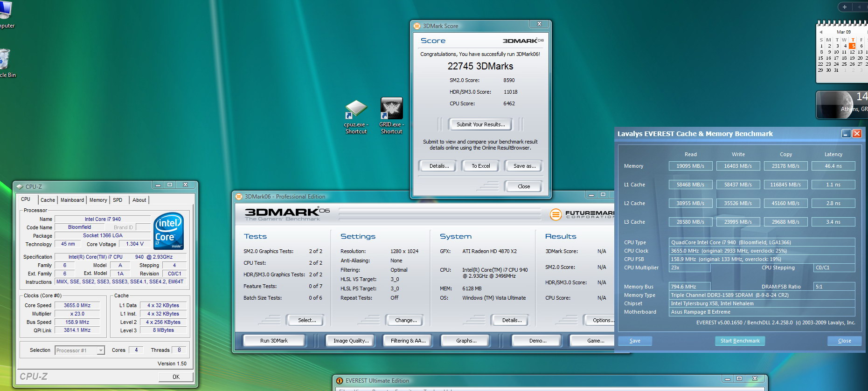Viewport: 868px width, 391px height.
Task: Click the Instructions field listing MMX, SSE
Action: (120, 282)
